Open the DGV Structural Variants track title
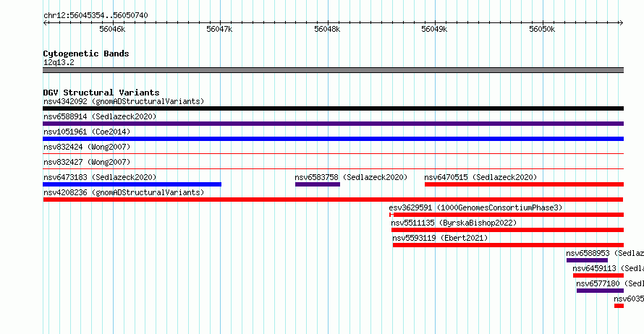This screenshot has width=644, height=334. tap(101, 93)
